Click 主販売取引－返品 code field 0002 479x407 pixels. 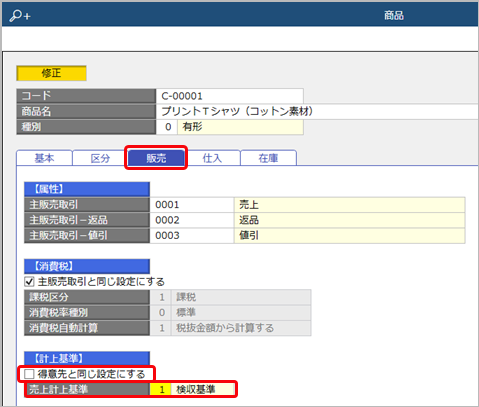click(x=192, y=220)
